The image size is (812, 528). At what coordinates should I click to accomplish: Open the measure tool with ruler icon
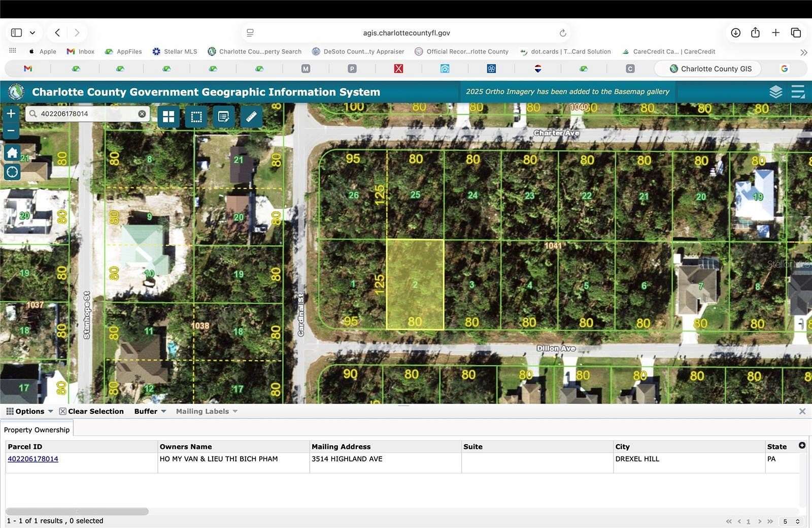pos(251,117)
